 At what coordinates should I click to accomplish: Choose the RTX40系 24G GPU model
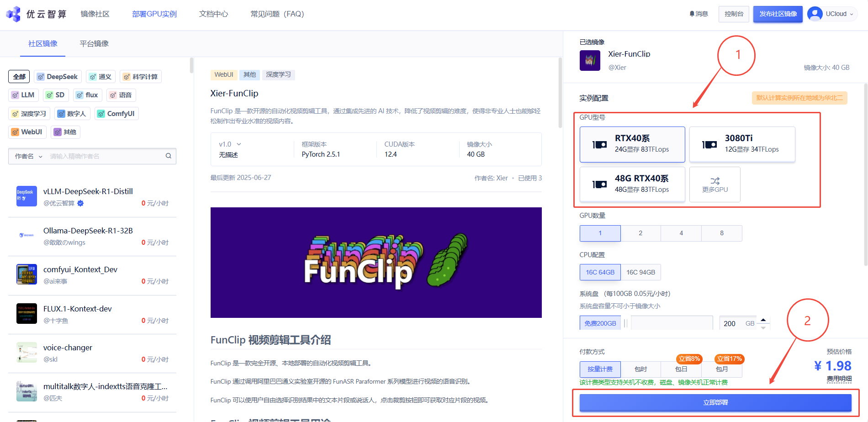(632, 144)
